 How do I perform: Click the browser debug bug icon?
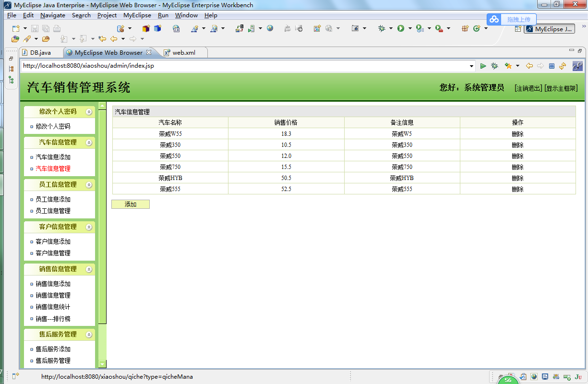[494, 66]
